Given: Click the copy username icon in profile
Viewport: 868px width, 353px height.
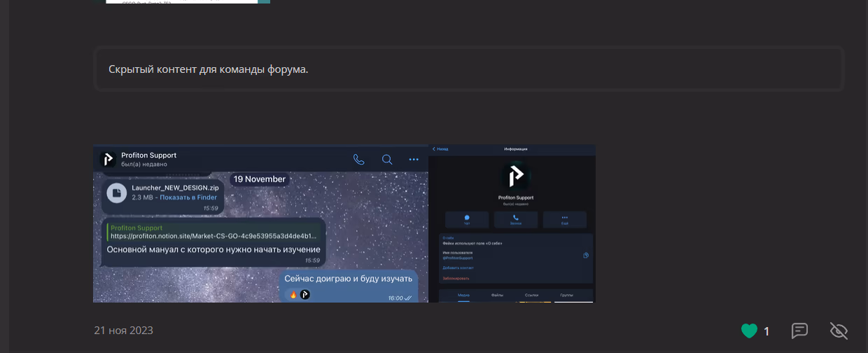Looking at the screenshot, I should [586, 255].
